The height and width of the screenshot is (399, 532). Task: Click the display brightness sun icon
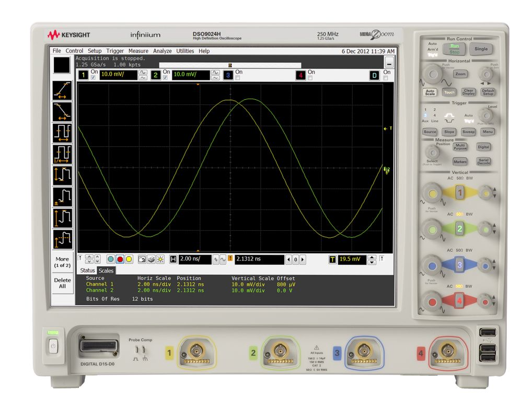point(160,259)
